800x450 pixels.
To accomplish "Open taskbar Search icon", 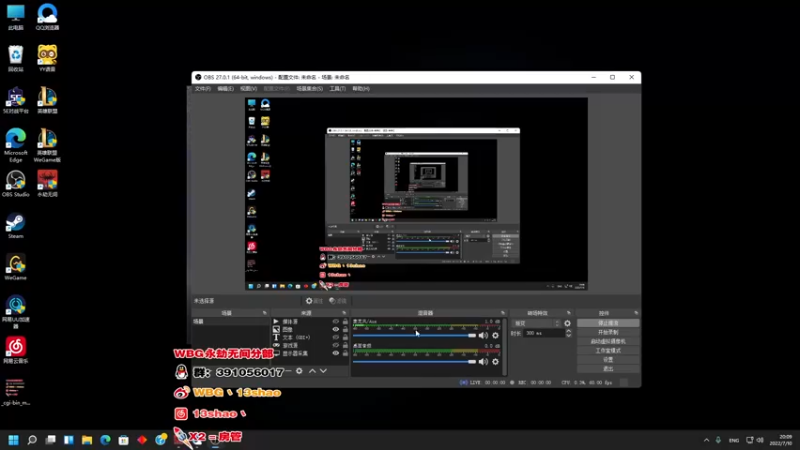I will (32, 440).
